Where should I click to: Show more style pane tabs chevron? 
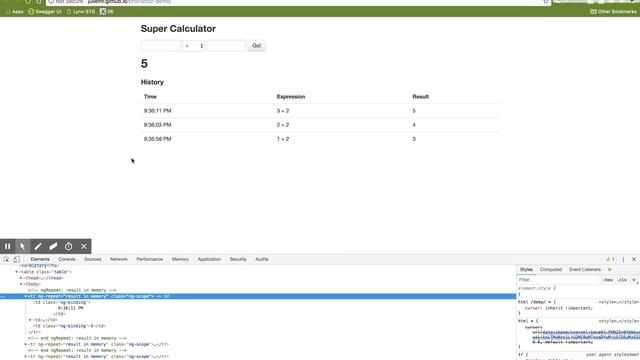(610, 269)
